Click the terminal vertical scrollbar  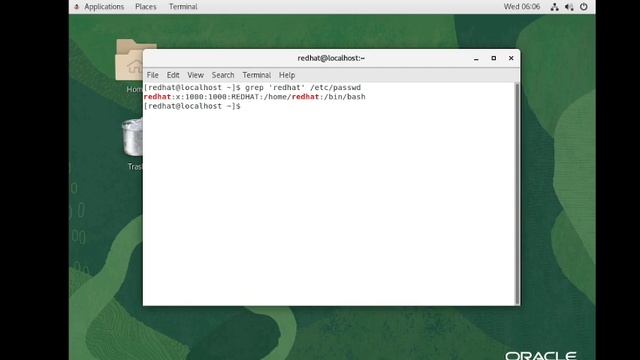(517, 193)
